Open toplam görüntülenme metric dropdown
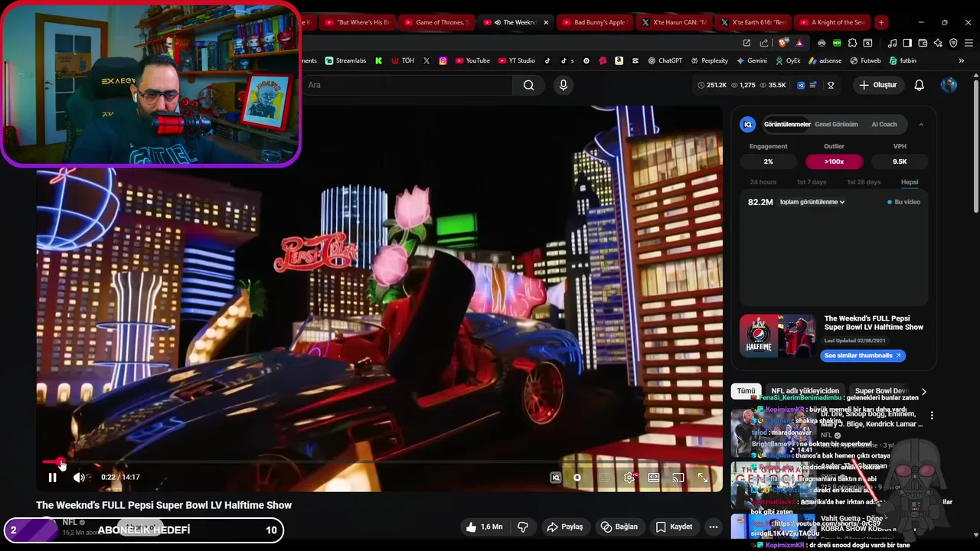This screenshot has width=980, height=551. click(812, 202)
